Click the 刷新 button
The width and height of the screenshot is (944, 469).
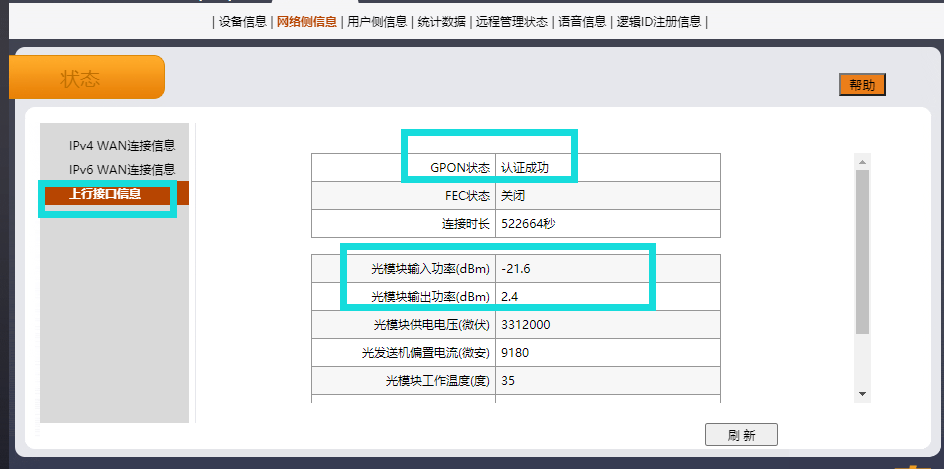(741, 435)
